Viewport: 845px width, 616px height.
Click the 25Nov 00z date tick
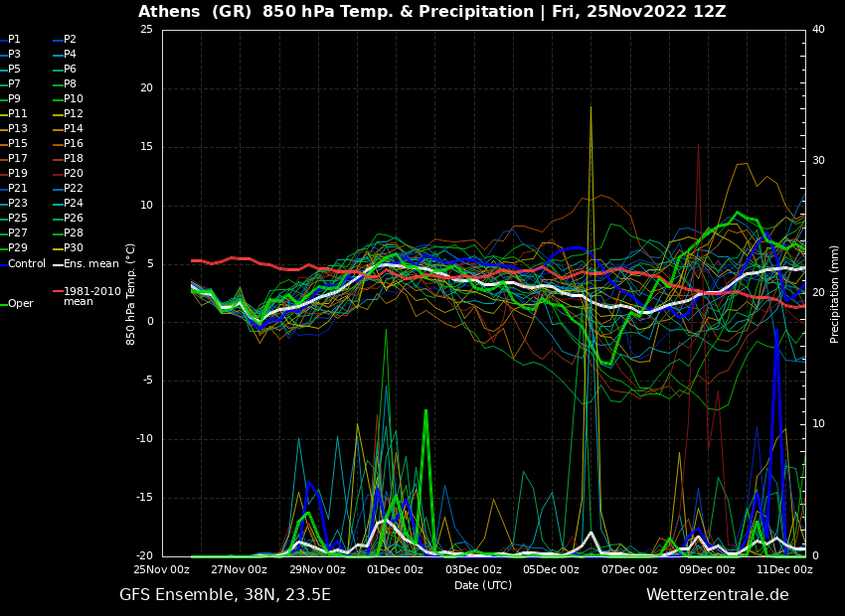point(162,569)
